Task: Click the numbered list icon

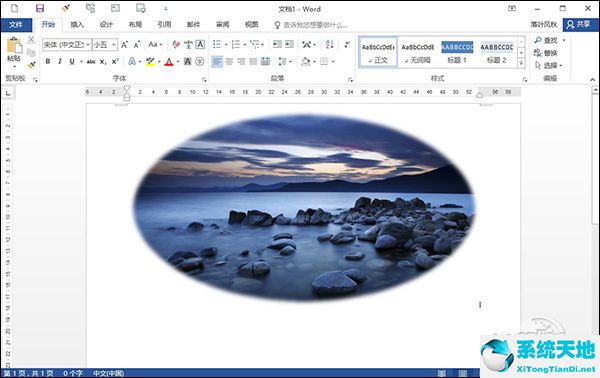Action: [x=236, y=44]
